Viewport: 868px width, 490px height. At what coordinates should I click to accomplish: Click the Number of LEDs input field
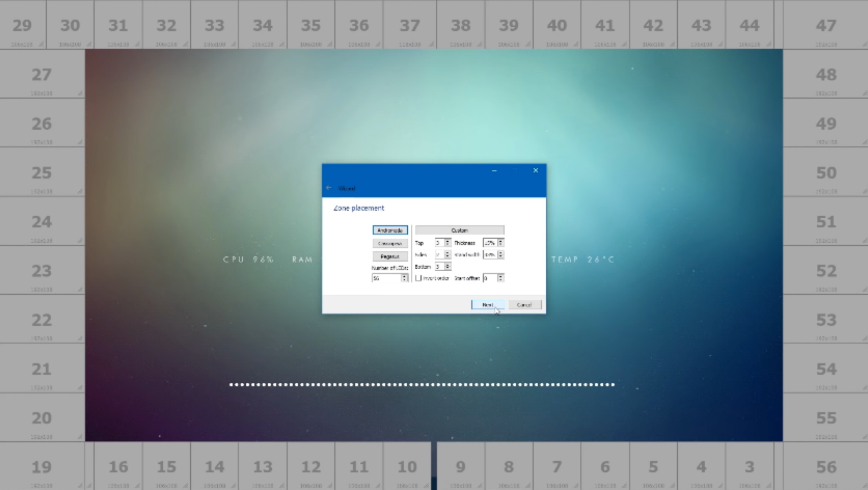point(386,278)
